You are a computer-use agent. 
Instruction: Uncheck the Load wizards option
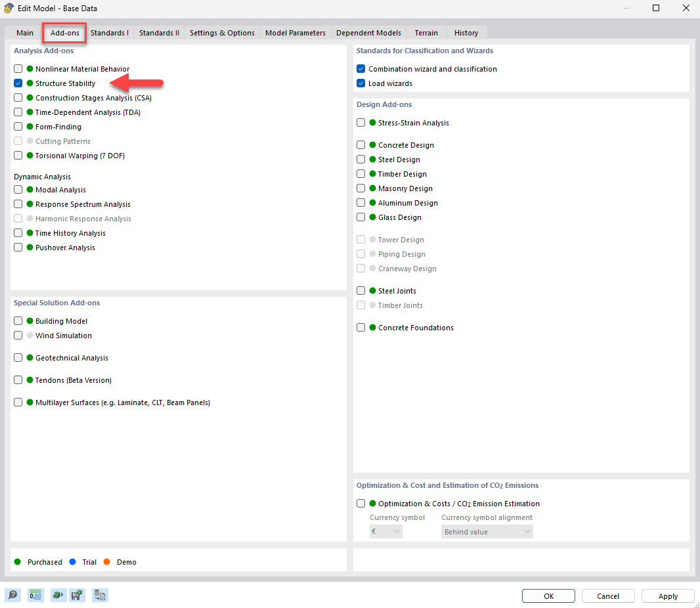(x=361, y=83)
